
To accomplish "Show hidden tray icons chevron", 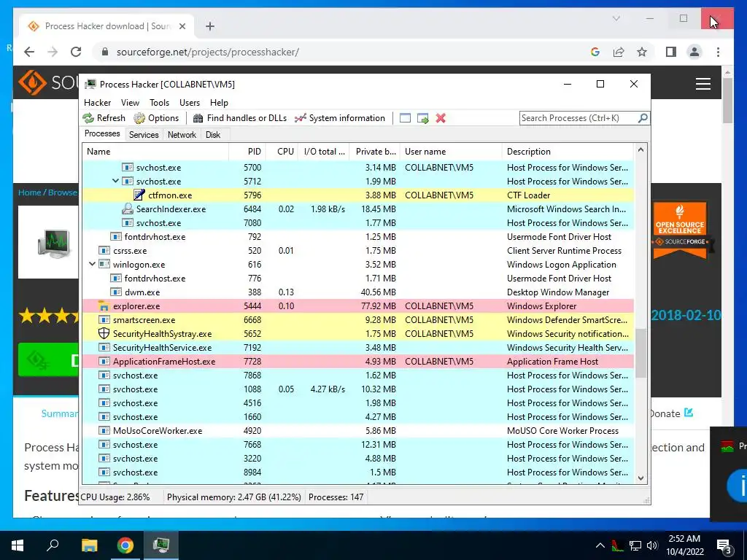I will click(x=600, y=545).
